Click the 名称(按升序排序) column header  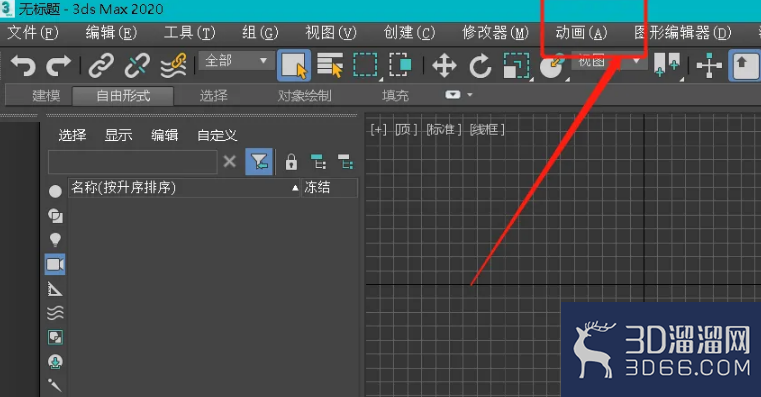coord(184,188)
